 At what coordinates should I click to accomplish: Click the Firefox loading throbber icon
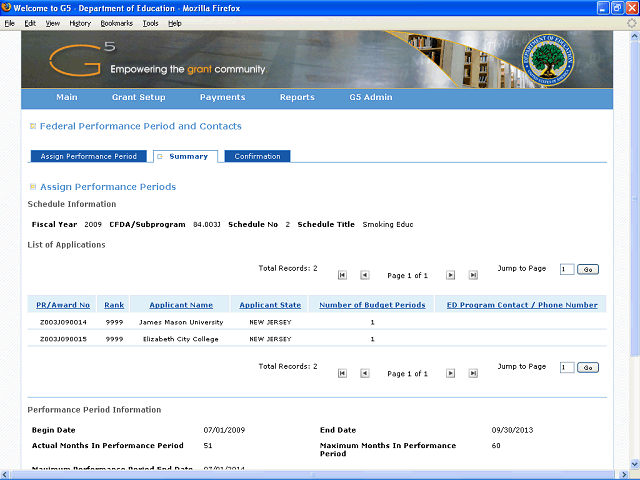click(x=631, y=23)
